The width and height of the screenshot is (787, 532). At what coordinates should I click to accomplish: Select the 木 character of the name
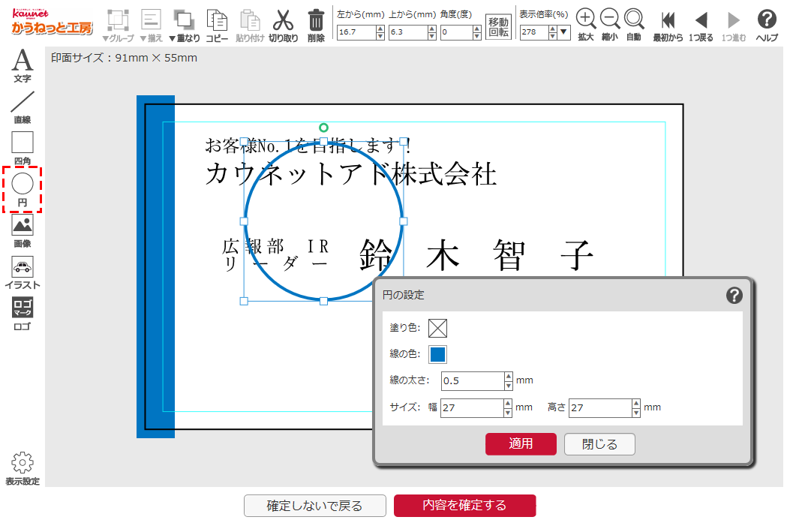click(443, 255)
